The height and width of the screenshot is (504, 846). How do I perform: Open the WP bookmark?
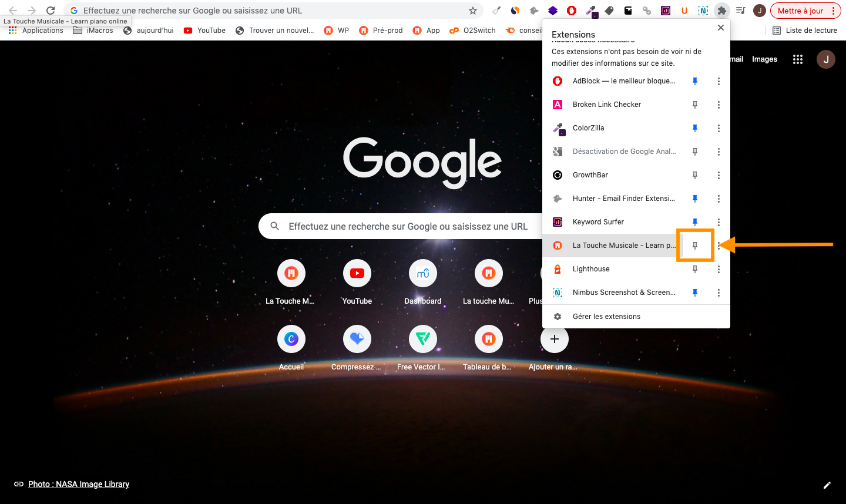[337, 31]
